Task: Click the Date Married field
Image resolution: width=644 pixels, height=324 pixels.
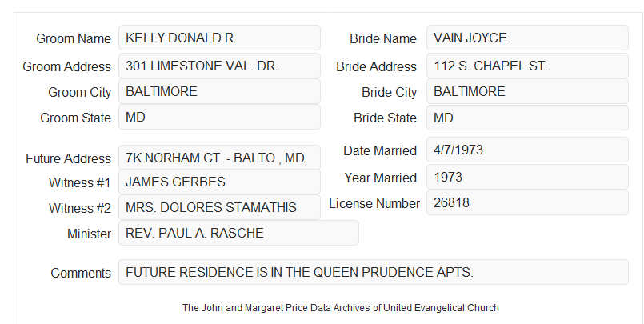Action: point(527,150)
